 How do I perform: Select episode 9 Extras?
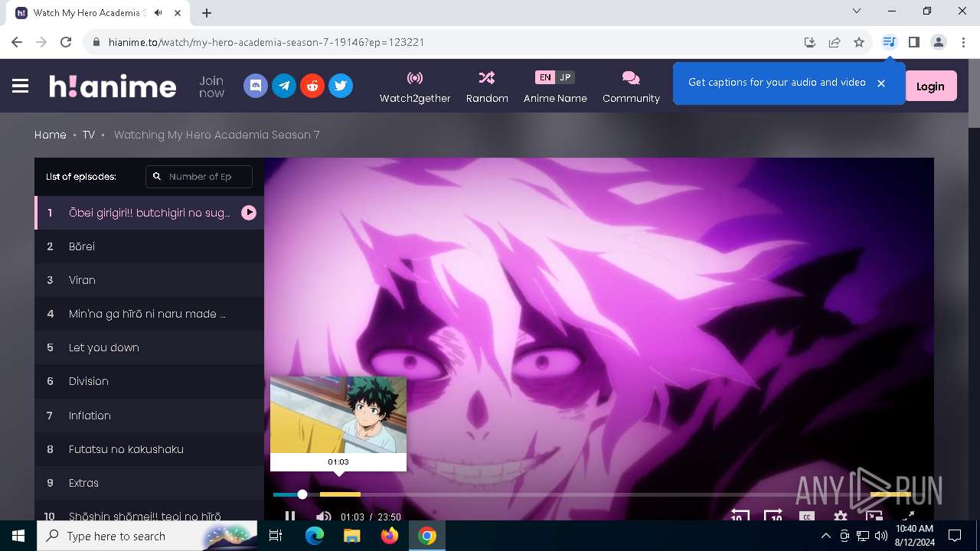pos(149,483)
